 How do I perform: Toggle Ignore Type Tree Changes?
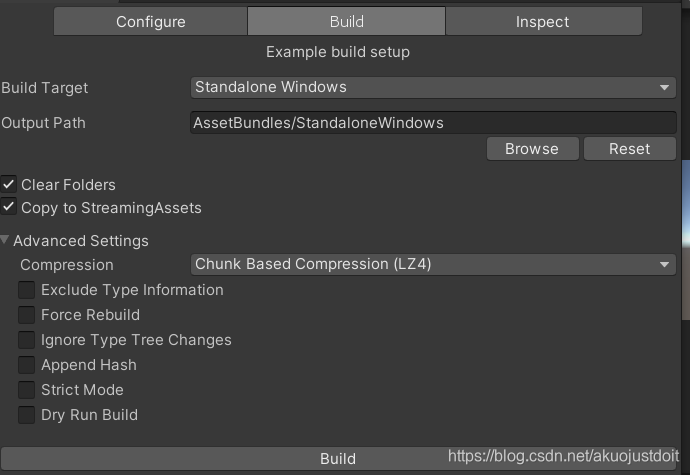27,340
